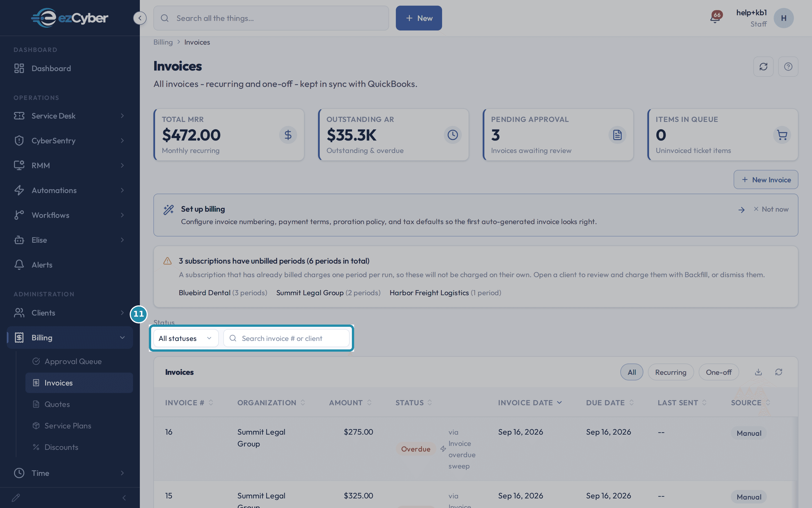Open Quotes in Billing submenu
Viewport: 812px width, 508px height.
pos(79,404)
